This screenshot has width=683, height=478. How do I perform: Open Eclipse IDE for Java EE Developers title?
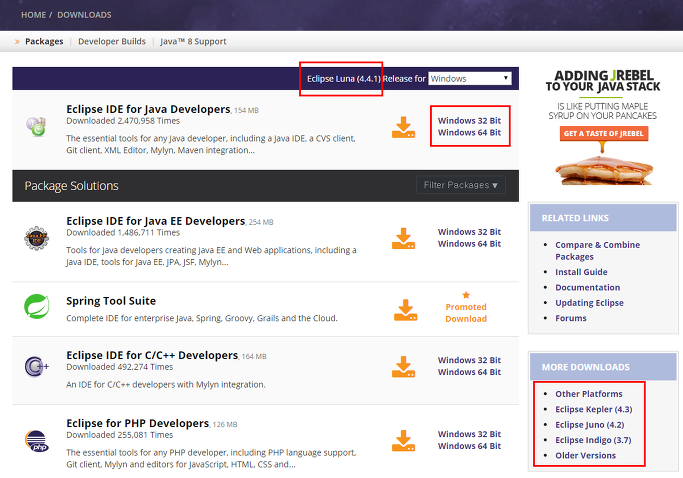(x=156, y=221)
